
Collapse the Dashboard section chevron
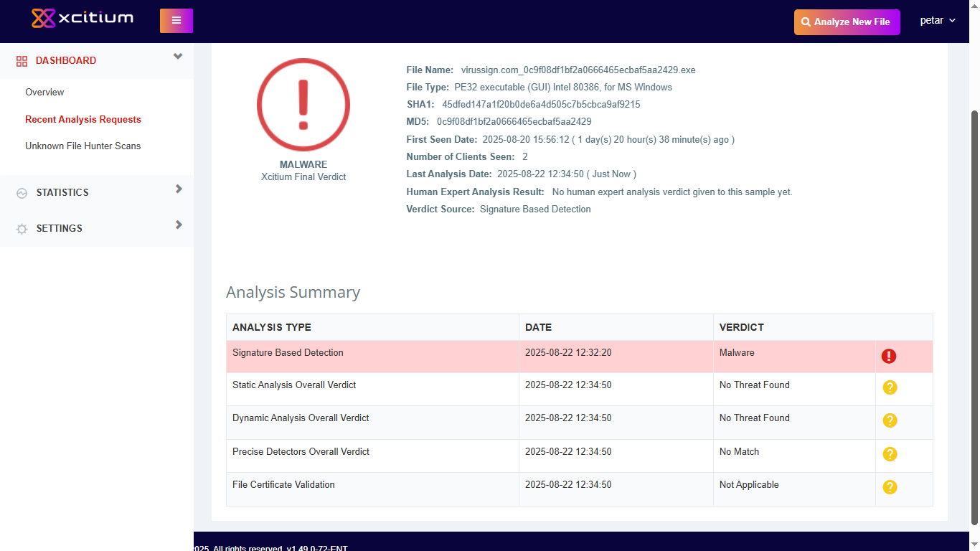tap(178, 57)
